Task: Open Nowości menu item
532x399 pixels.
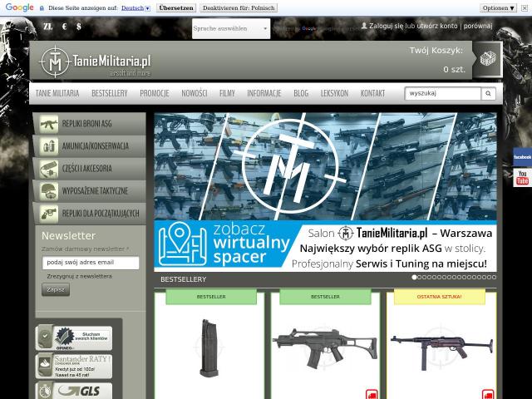Action: [194, 93]
